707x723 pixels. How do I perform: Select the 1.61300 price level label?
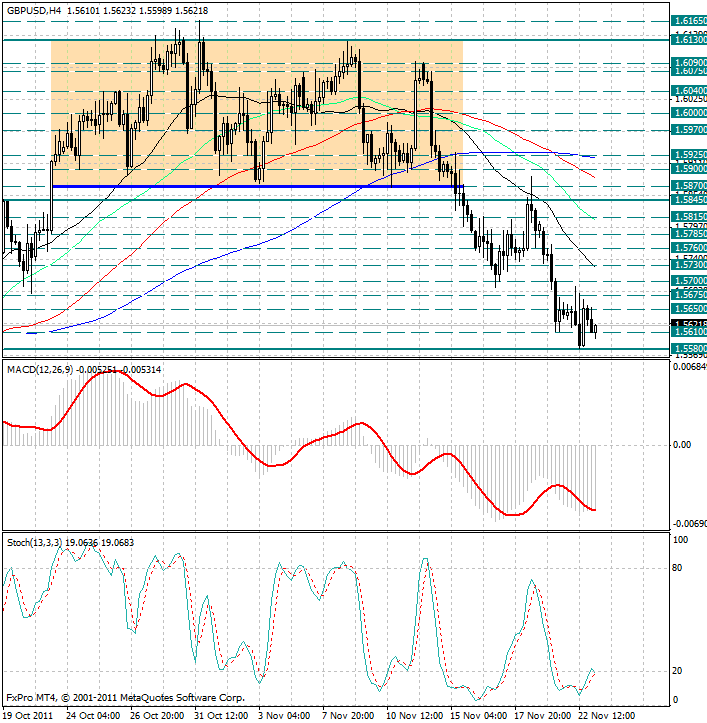pos(689,40)
